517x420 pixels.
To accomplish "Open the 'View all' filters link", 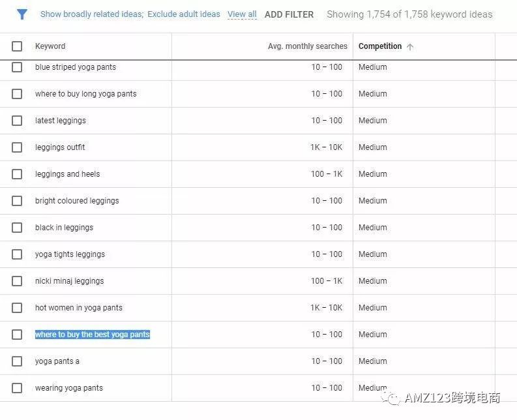I will pyautogui.click(x=242, y=14).
